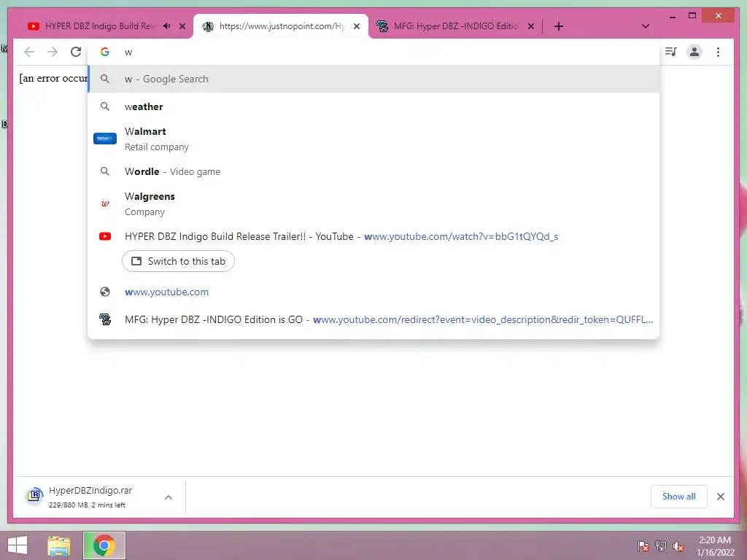Open Chrome's three-dot menu

point(718,52)
